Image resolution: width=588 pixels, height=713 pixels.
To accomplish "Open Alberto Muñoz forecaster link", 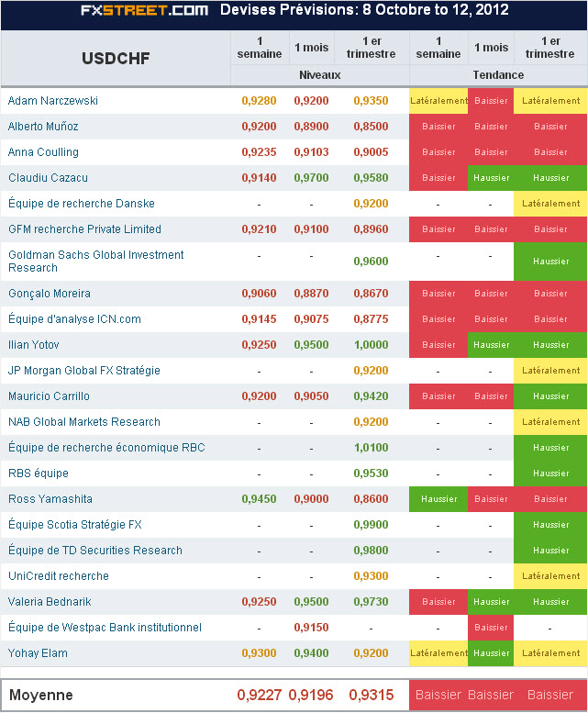I will [43, 127].
